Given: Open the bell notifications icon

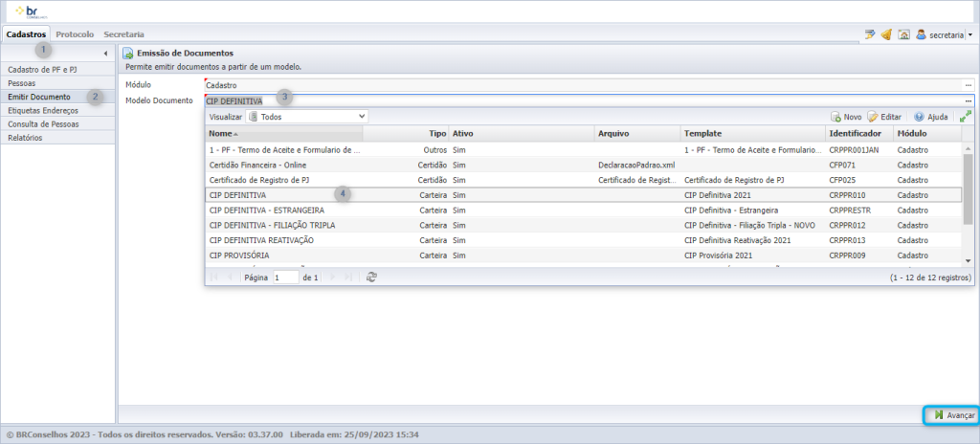Looking at the screenshot, I should coord(886,35).
